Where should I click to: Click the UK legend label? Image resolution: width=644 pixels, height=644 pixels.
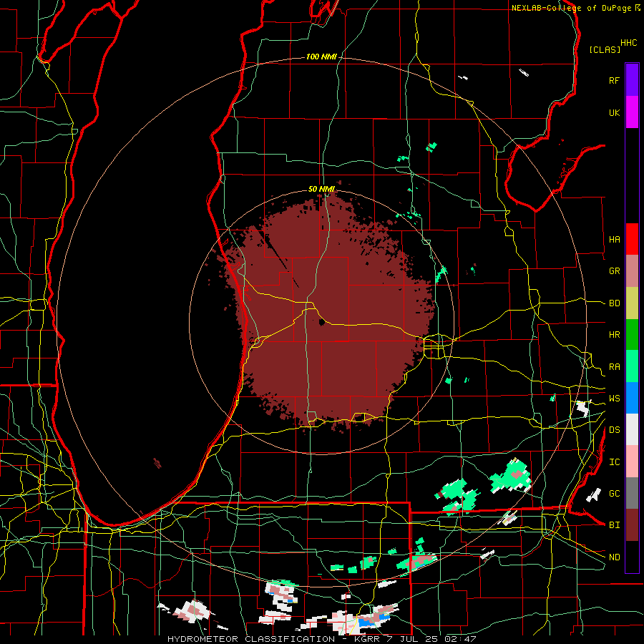tap(614, 112)
